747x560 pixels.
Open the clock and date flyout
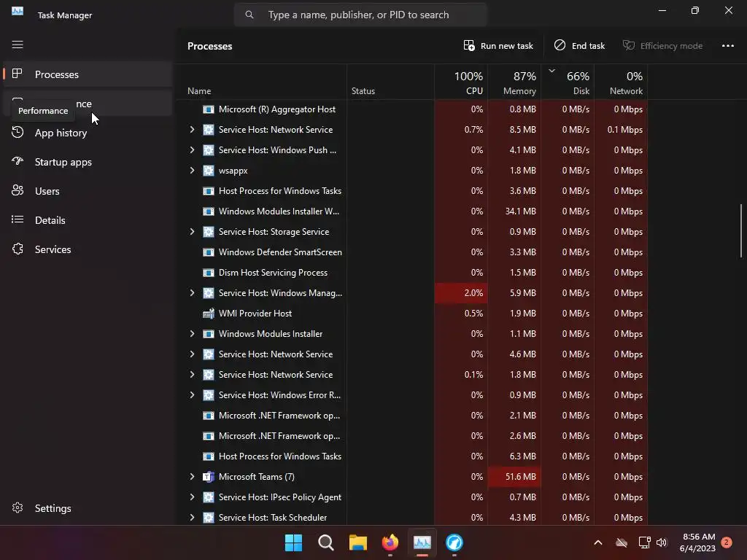point(698,542)
